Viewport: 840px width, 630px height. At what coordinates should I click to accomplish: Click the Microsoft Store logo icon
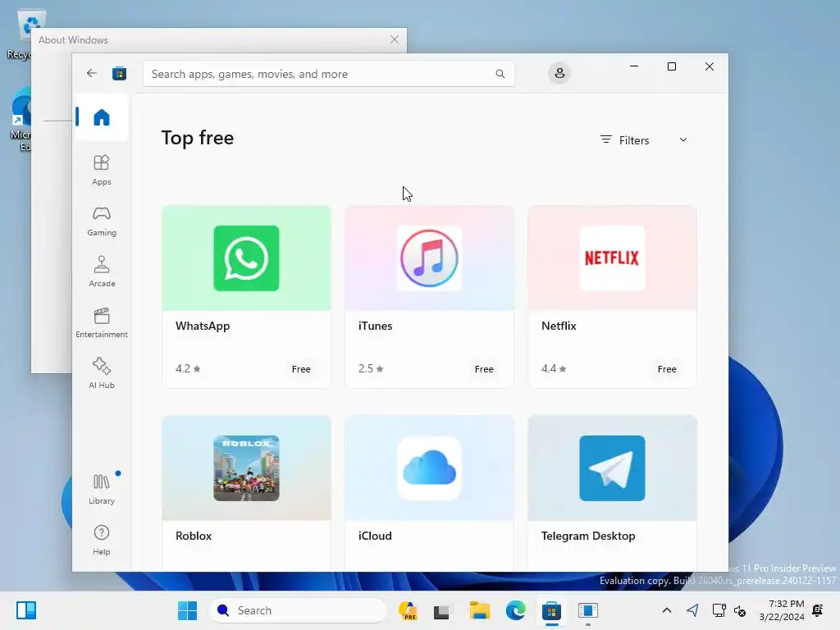(x=119, y=73)
